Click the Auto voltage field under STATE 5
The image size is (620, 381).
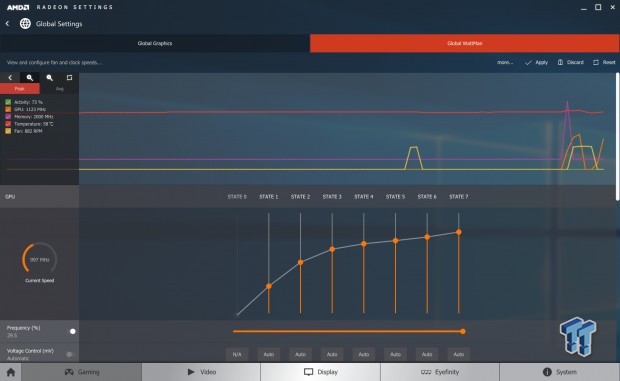point(395,354)
